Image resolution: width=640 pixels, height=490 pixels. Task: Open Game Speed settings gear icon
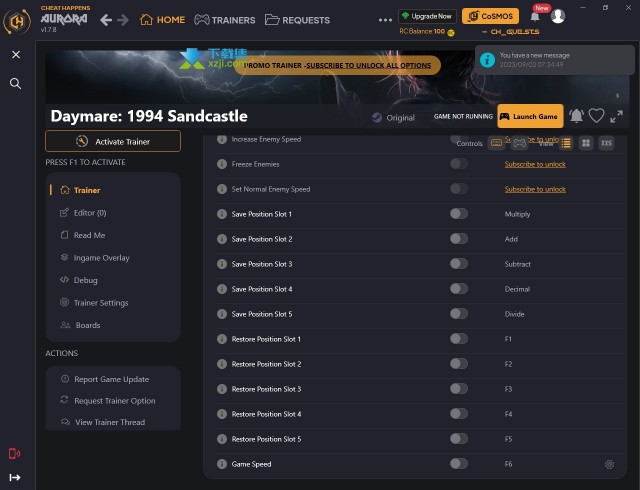[609, 464]
